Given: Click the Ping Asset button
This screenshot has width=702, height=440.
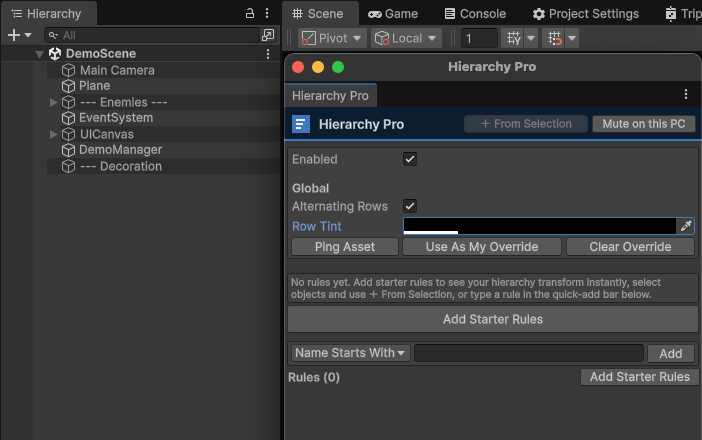Looking at the screenshot, I should (x=345, y=247).
